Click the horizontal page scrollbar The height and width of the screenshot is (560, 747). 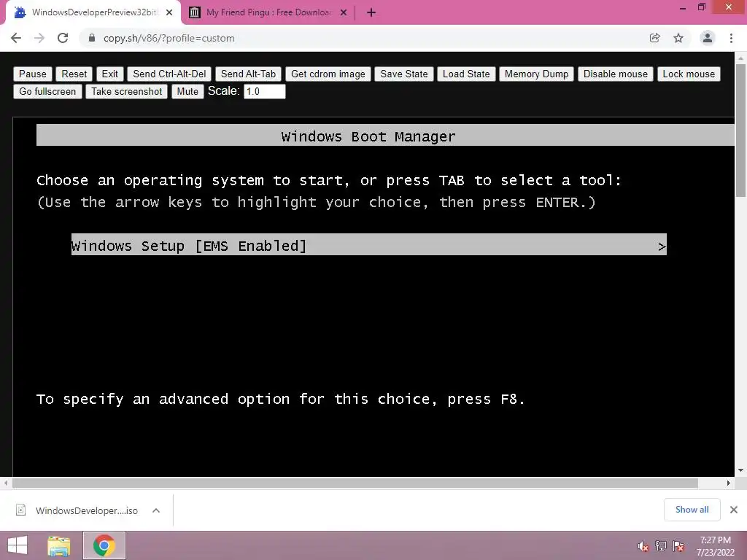pos(355,483)
